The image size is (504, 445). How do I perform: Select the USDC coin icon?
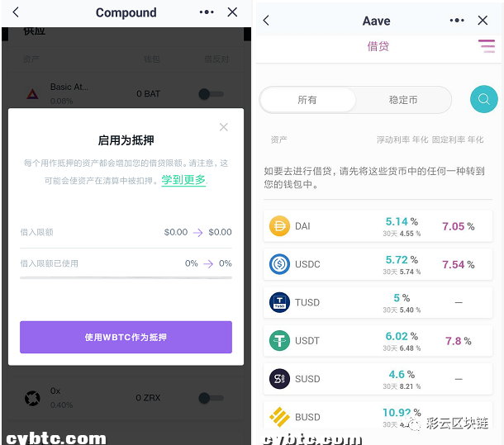point(279,264)
